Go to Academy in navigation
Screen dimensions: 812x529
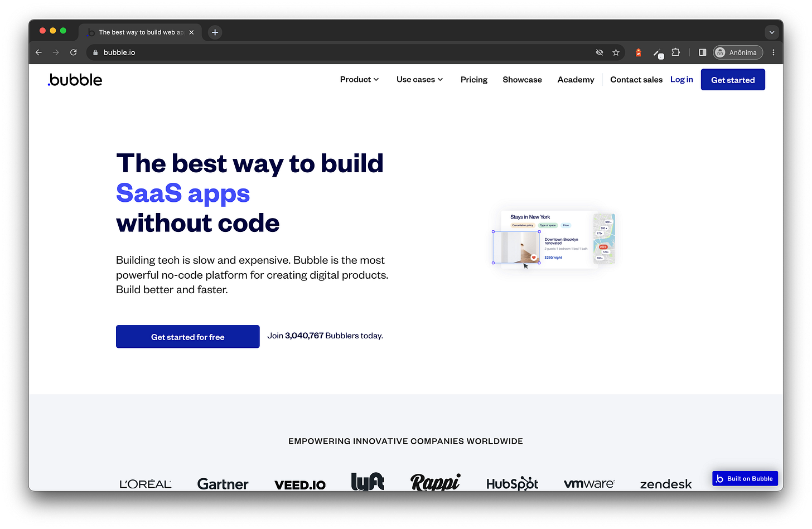point(576,80)
